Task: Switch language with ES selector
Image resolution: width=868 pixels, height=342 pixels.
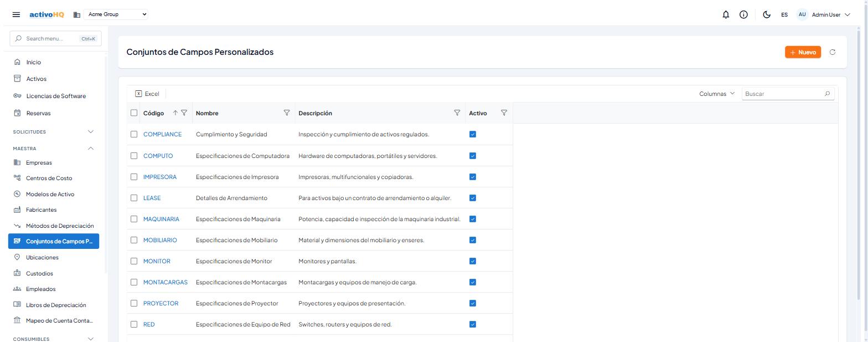Action: pyautogui.click(x=784, y=14)
